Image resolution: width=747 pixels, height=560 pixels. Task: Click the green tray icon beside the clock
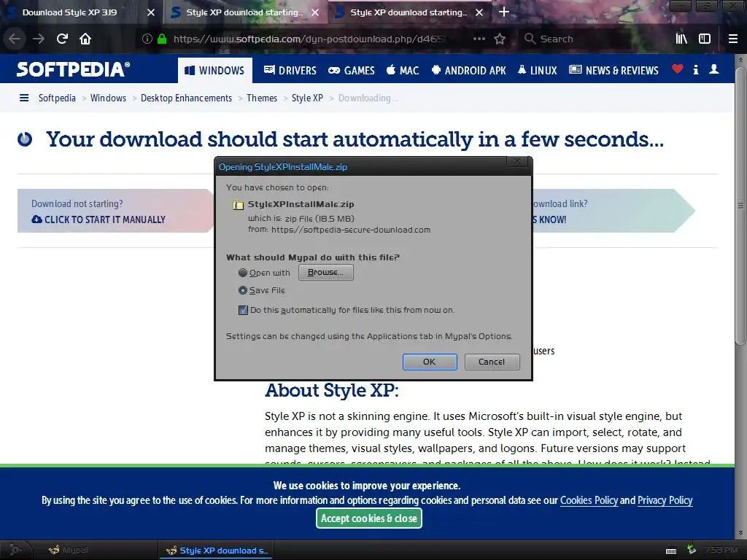[692, 549]
